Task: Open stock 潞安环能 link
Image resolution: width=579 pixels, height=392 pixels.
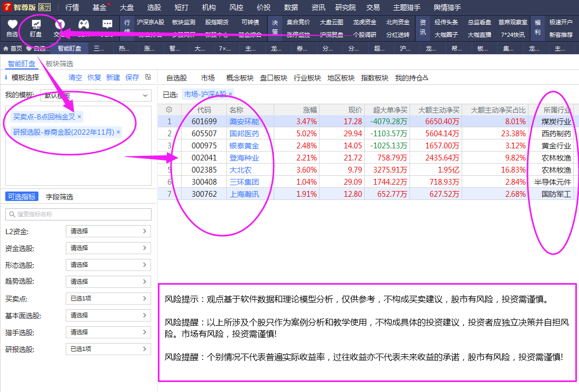Action: pyautogui.click(x=244, y=122)
